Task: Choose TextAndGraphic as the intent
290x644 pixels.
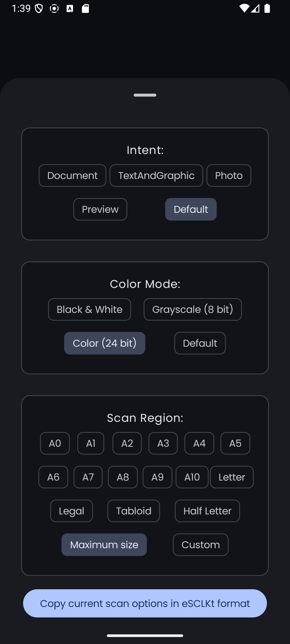Action: [156, 175]
